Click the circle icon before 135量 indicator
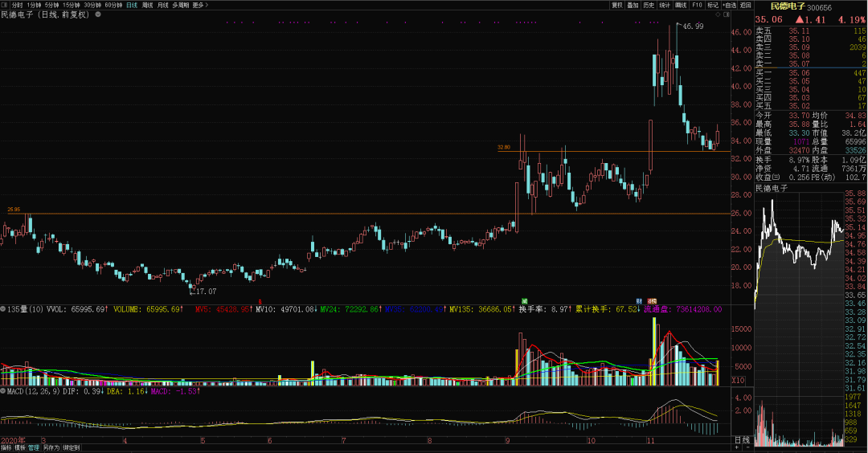 pos(3,308)
